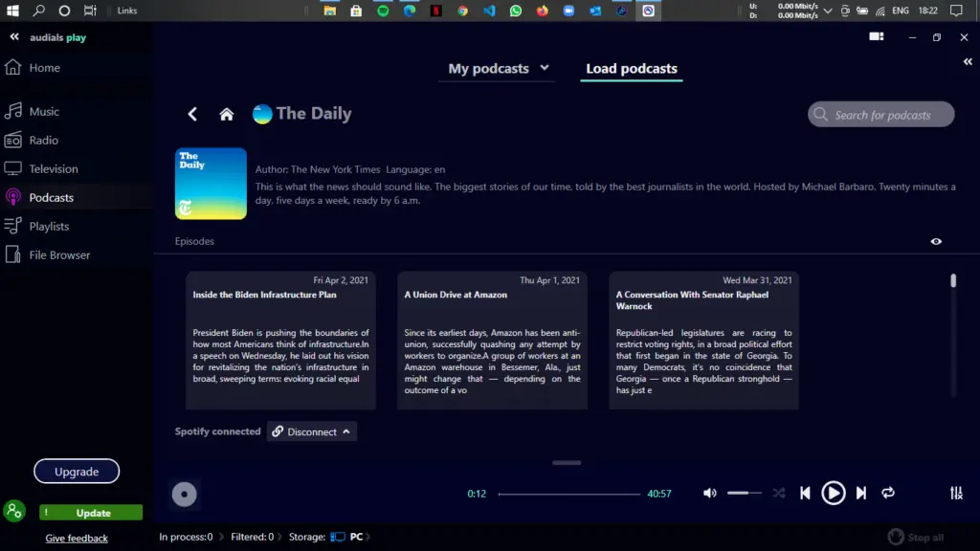Open episode A Union Drive at Amazon
This screenshot has height=551, width=980.
[x=493, y=341]
